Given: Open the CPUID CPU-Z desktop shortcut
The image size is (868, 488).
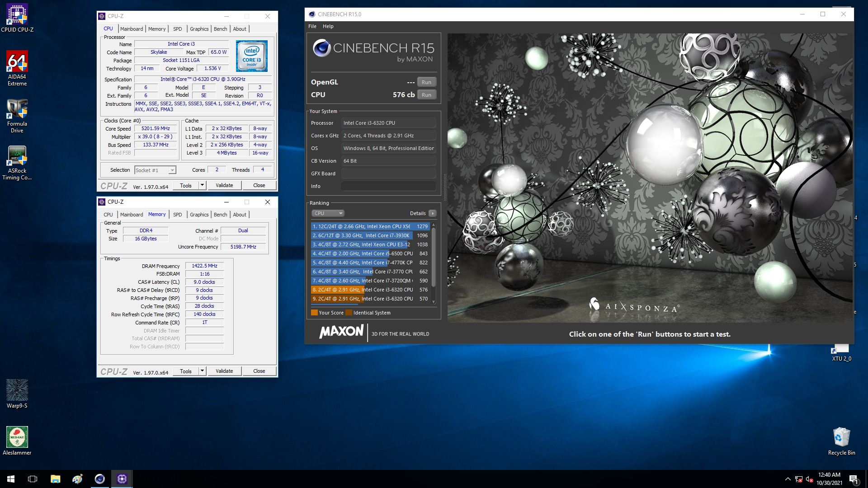Looking at the screenshot, I should pyautogui.click(x=17, y=18).
